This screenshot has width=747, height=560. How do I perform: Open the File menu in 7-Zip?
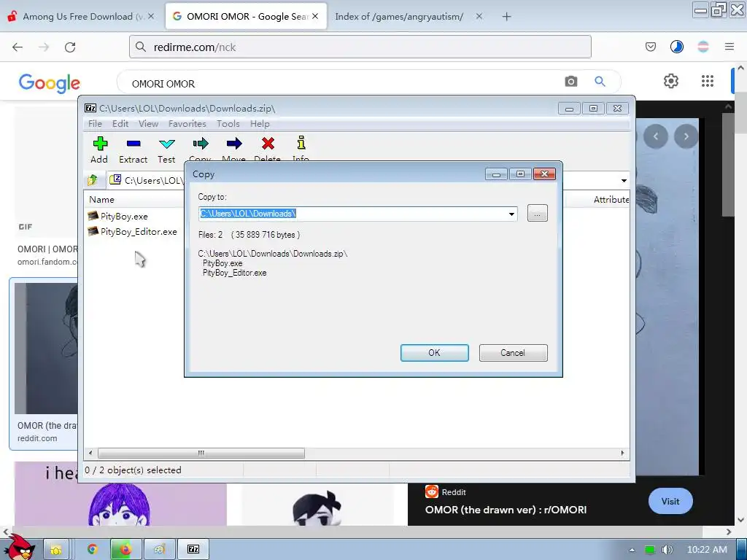[x=95, y=124]
